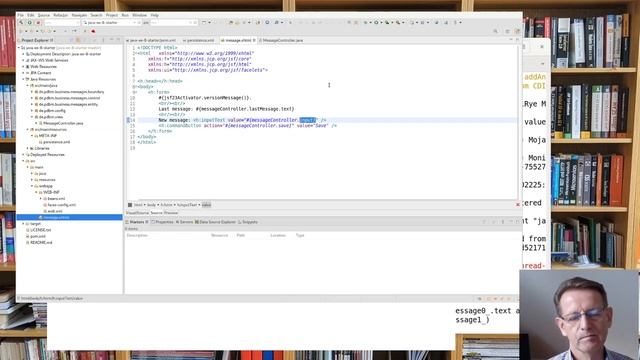640x360 pixels.
Task: Switch to the persistence.xml editor tab
Action: pyautogui.click(x=200, y=40)
